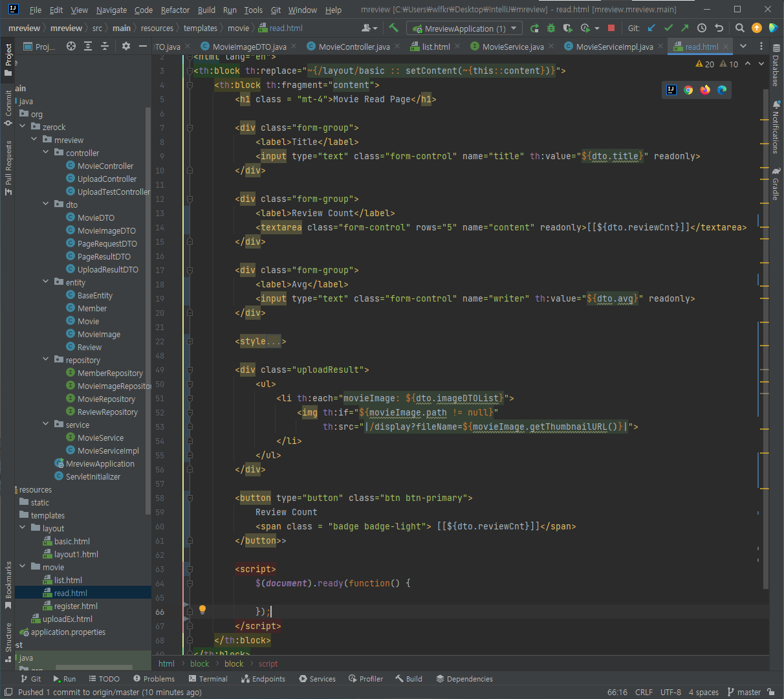
Task: Open Project panel gear options
Action: click(x=126, y=47)
